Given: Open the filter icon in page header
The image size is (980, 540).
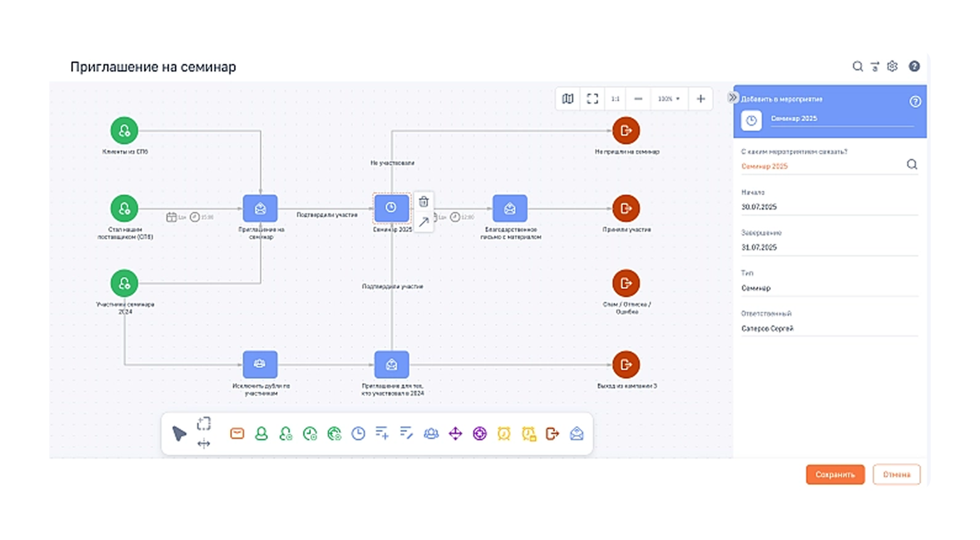Looking at the screenshot, I should (x=875, y=67).
